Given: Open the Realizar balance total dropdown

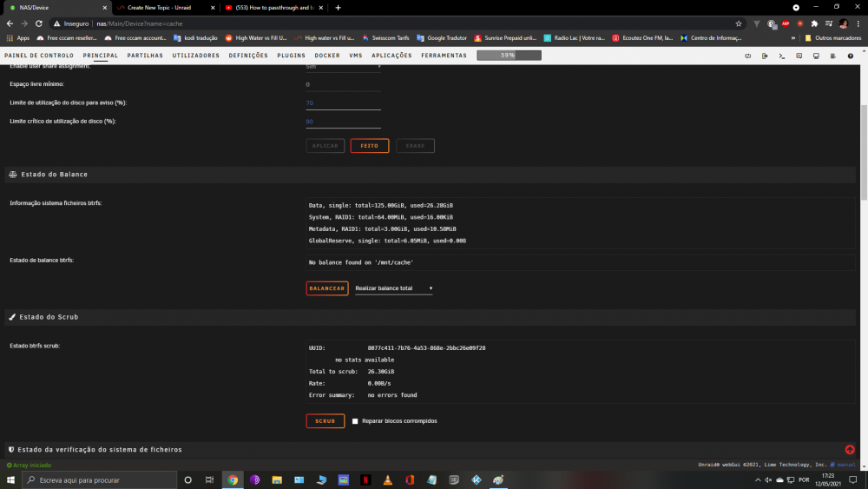Looking at the screenshot, I should [x=393, y=288].
